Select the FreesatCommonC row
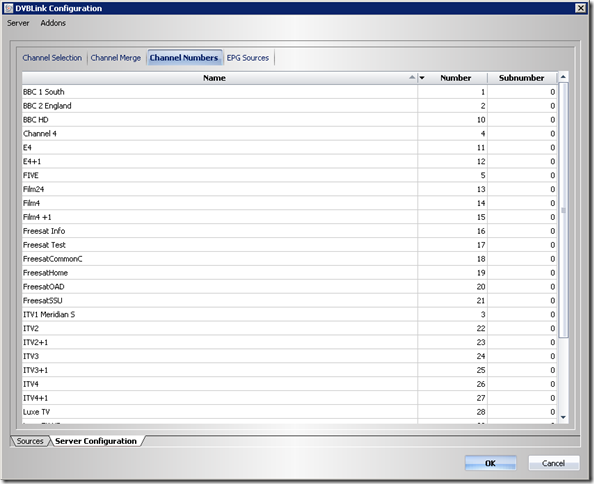This screenshot has width=594, height=484. (289, 259)
